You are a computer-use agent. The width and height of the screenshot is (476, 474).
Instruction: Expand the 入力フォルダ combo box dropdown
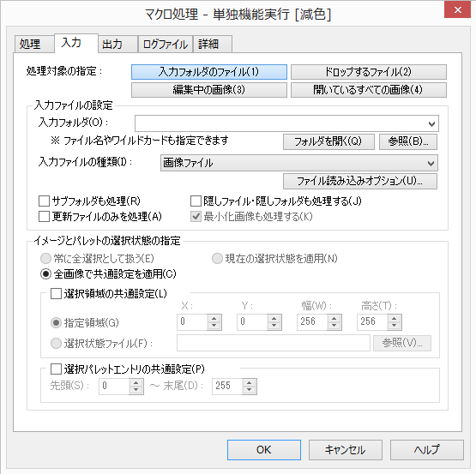click(x=431, y=123)
